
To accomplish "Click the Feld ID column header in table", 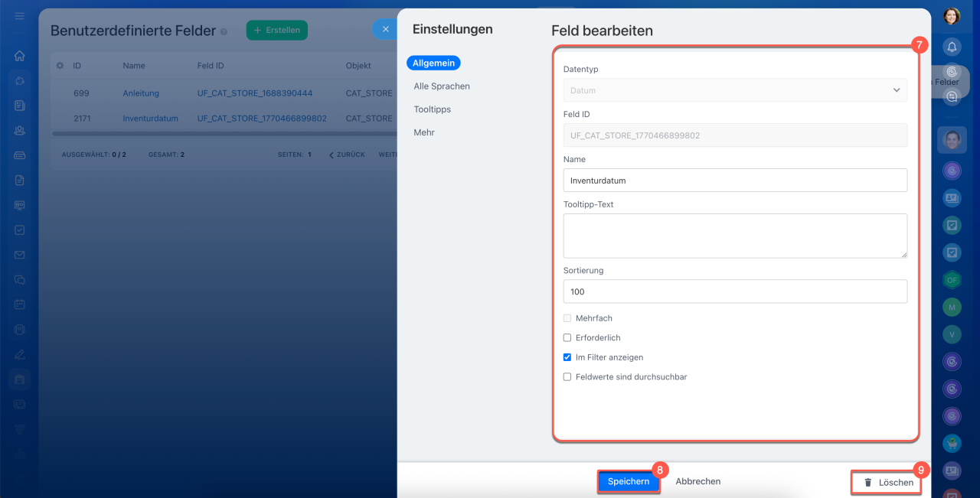I will pyautogui.click(x=211, y=66).
